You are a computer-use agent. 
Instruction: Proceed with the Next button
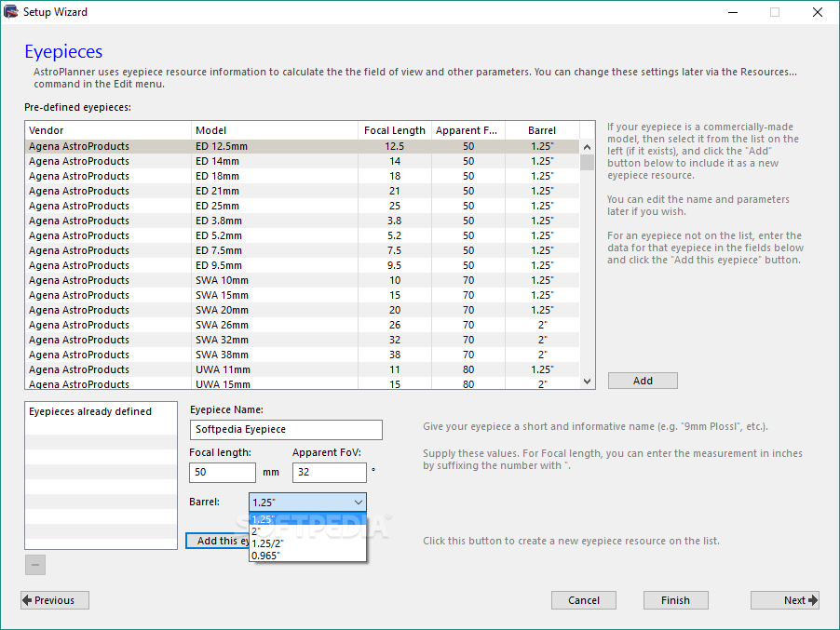click(785, 600)
